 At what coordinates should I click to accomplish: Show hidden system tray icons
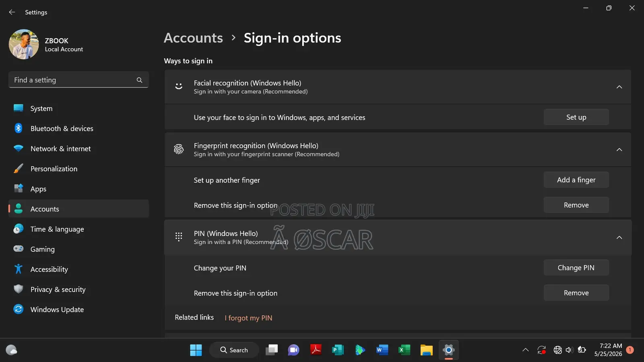click(525, 350)
